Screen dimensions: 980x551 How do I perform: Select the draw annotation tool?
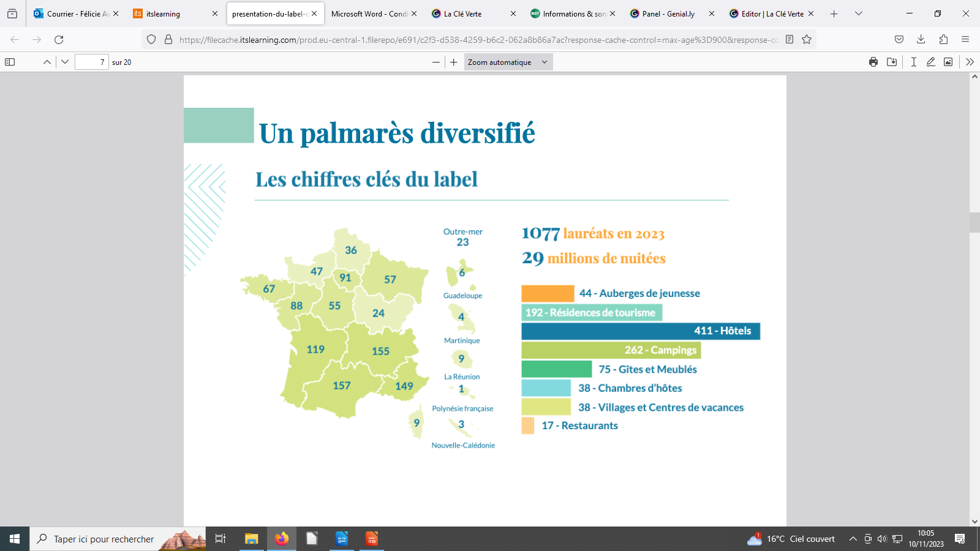tap(931, 62)
